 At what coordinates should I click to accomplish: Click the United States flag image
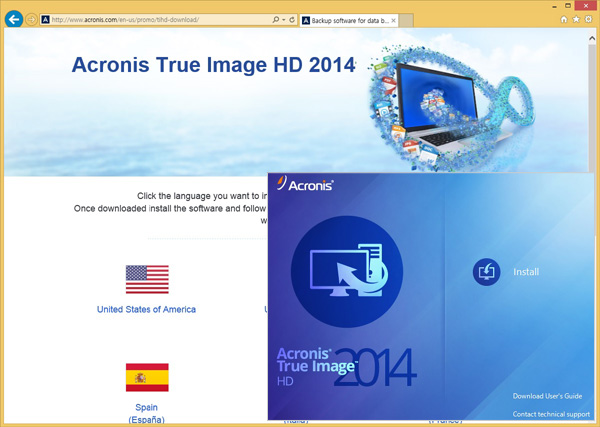(147, 279)
